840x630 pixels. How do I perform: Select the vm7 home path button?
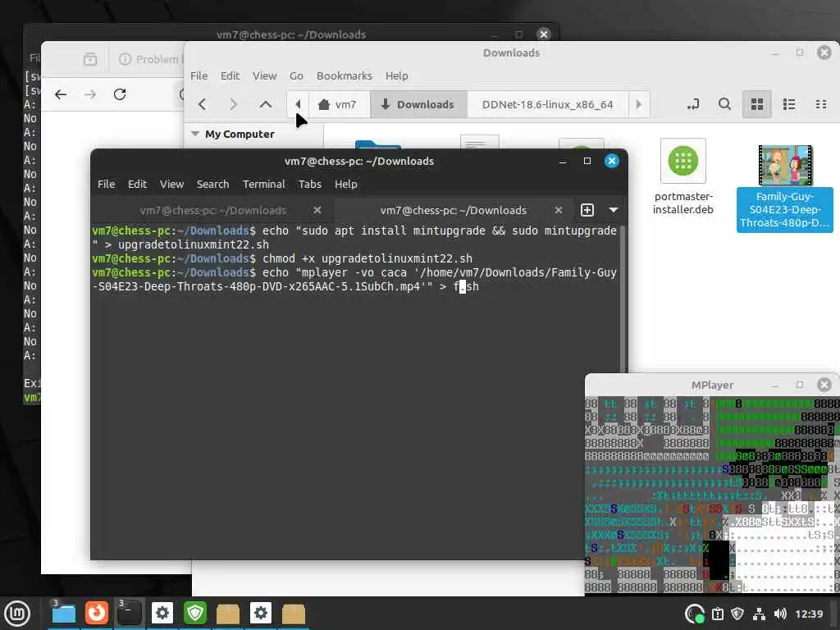click(337, 104)
